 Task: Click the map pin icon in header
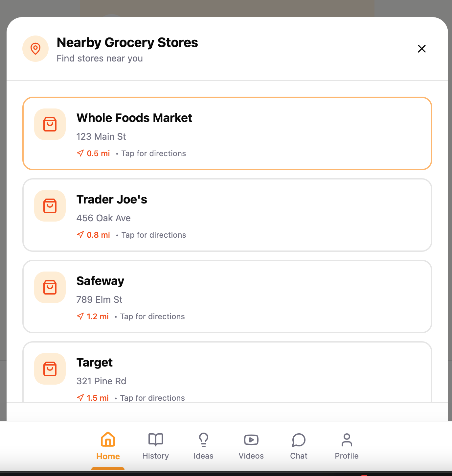[35, 49]
